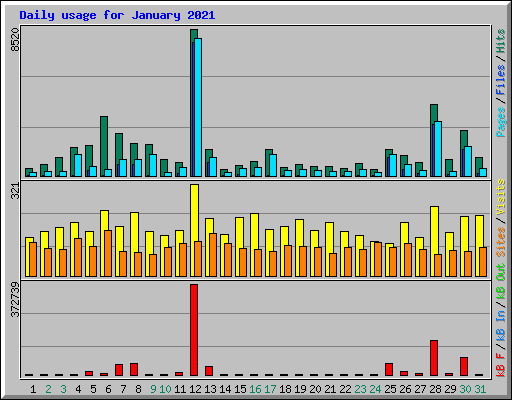Click the red kB bar for day 25
Viewport: 512px width, 400px height.
point(389,370)
